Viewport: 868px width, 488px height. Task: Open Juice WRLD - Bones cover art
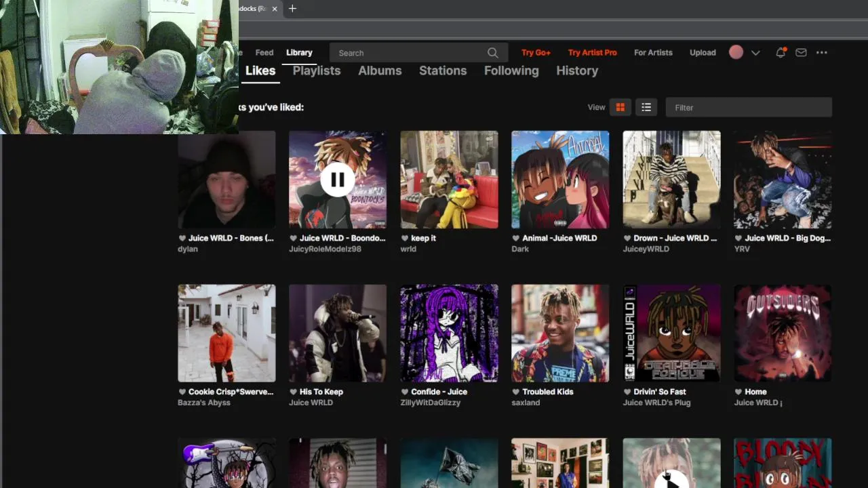tap(226, 180)
